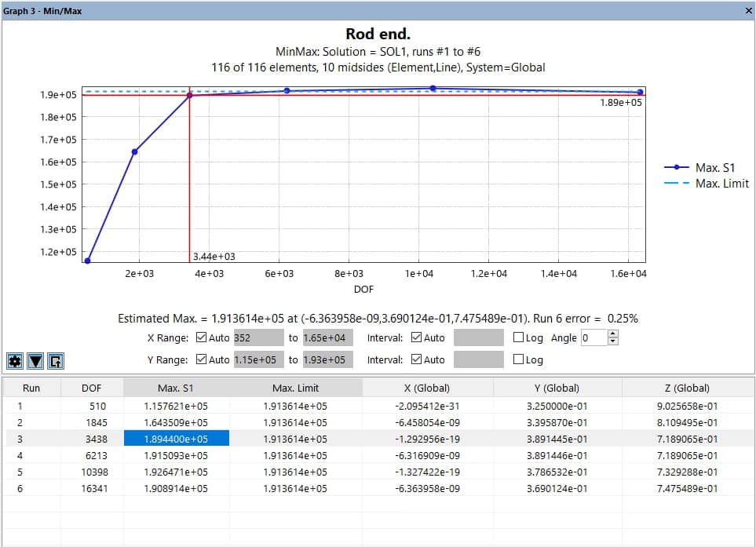
Task: Toggle X Interval Auto checkbox
Action: pos(416,338)
